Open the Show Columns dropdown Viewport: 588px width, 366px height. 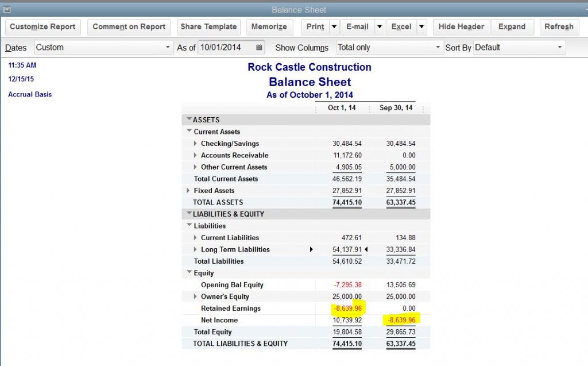point(438,48)
